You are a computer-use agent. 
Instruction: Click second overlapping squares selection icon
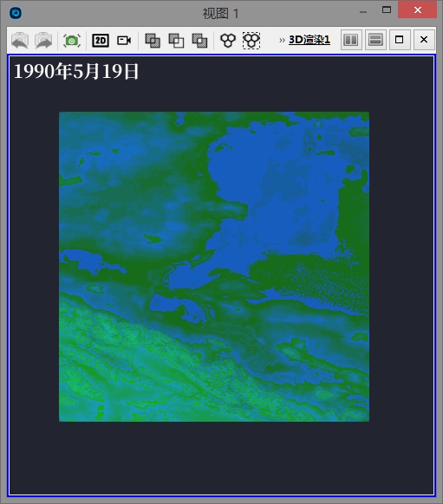(x=176, y=41)
